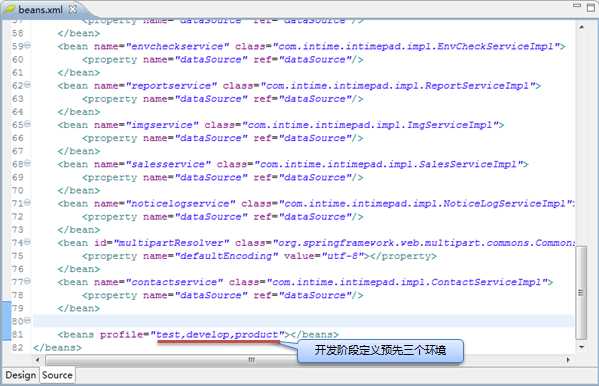Screen dimensions: 599x386
Task: Click the SalesServiceImpl class value
Action: click(x=389, y=165)
